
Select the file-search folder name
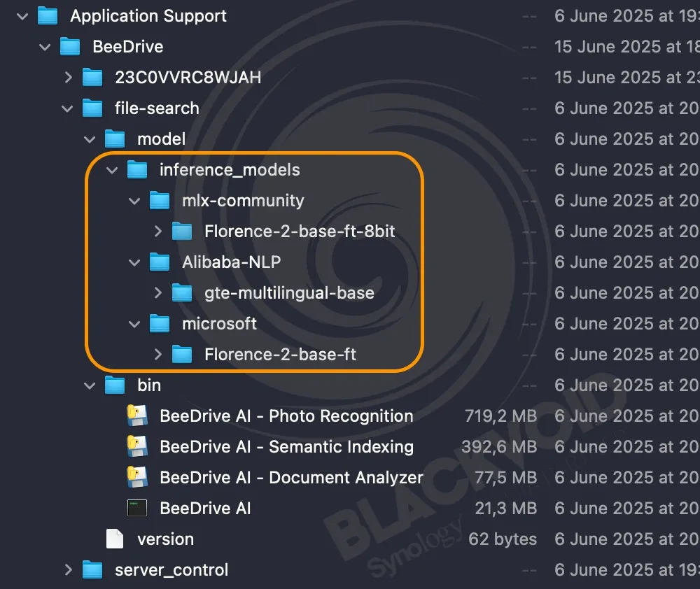point(157,108)
